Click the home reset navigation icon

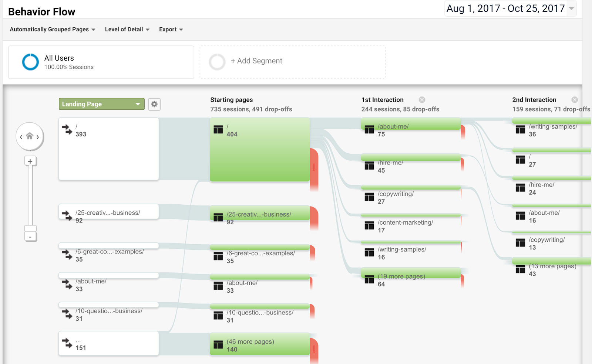click(30, 136)
